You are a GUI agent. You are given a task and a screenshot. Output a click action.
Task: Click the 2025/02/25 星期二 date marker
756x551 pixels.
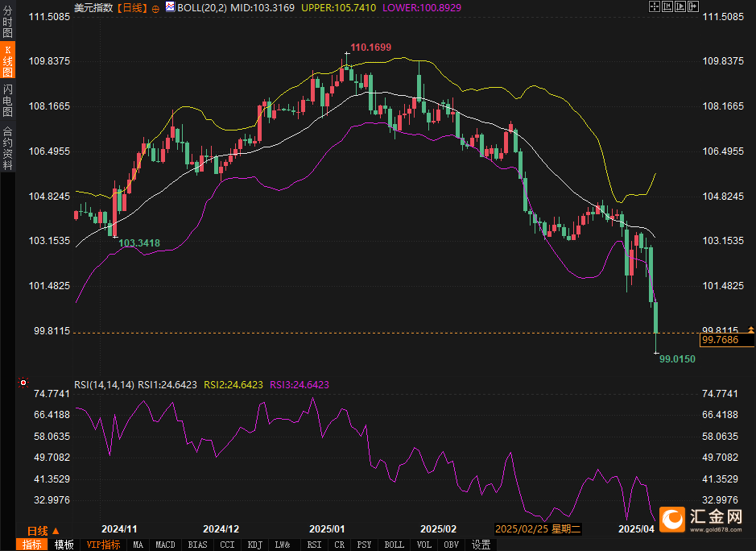(x=538, y=528)
